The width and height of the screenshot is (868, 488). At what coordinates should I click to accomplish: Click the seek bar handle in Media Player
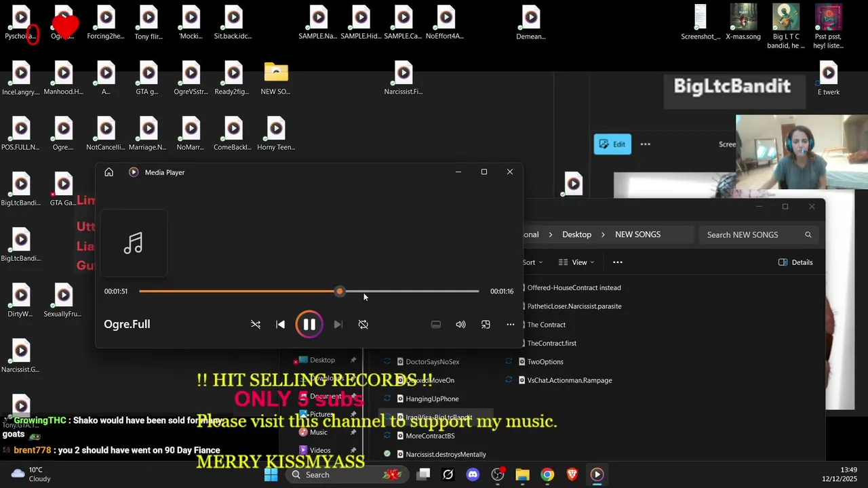(x=339, y=291)
